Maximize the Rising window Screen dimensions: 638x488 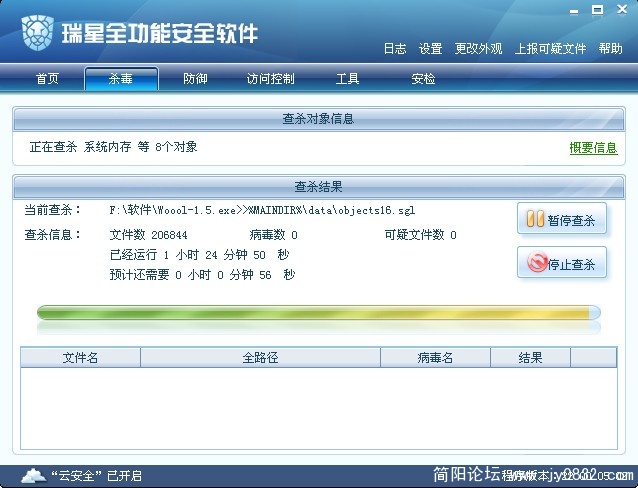[x=597, y=10]
